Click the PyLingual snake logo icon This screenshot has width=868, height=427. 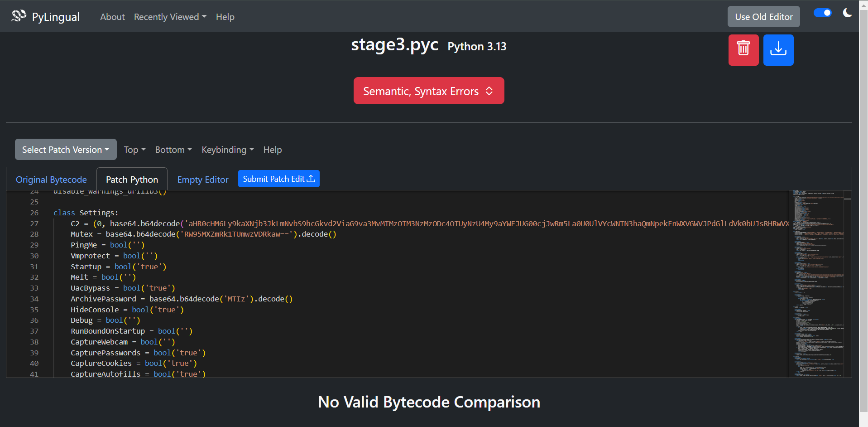pos(19,16)
